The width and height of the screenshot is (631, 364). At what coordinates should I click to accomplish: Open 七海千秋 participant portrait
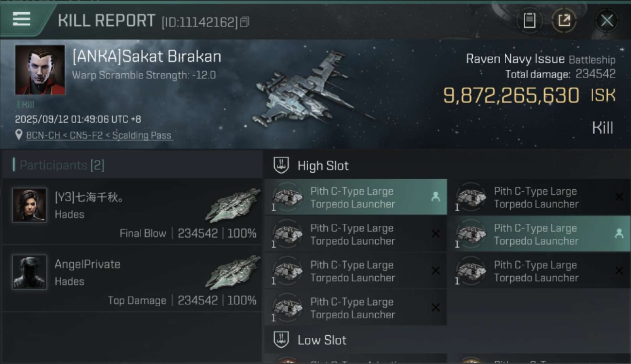pyautogui.click(x=30, y=205)
